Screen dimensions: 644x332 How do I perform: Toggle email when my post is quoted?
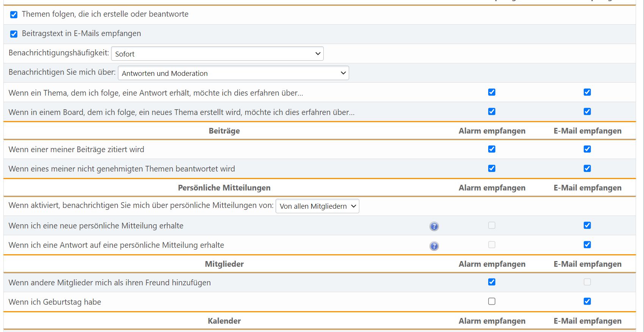pyautogui.click(x=587, y=149)
